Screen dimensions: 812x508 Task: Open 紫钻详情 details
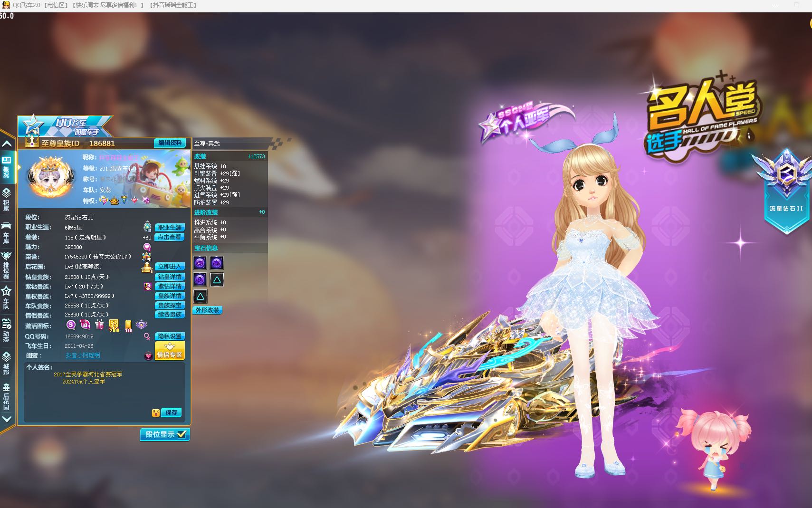170,286
